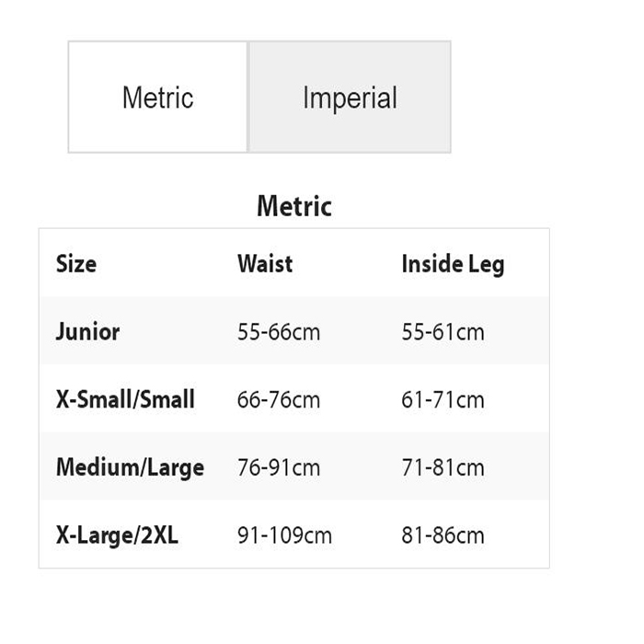Click the 66-76cm waist measurement
The height and width of the screenshot is (644, 644).
279,400
